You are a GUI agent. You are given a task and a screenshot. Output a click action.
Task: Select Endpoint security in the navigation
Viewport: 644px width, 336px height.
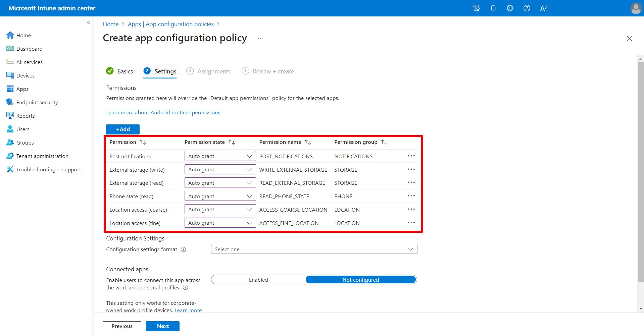(x=37, y=102)
